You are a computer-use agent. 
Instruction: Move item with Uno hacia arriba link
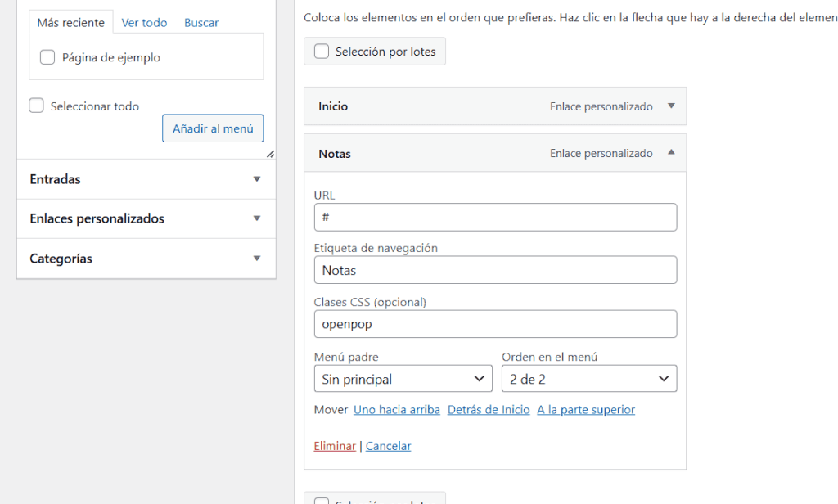pos(396,410)
